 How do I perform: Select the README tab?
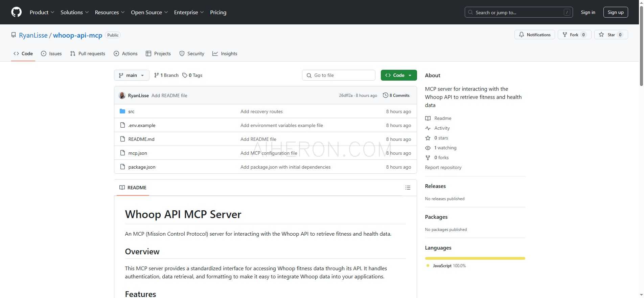(x=133, y=188)
